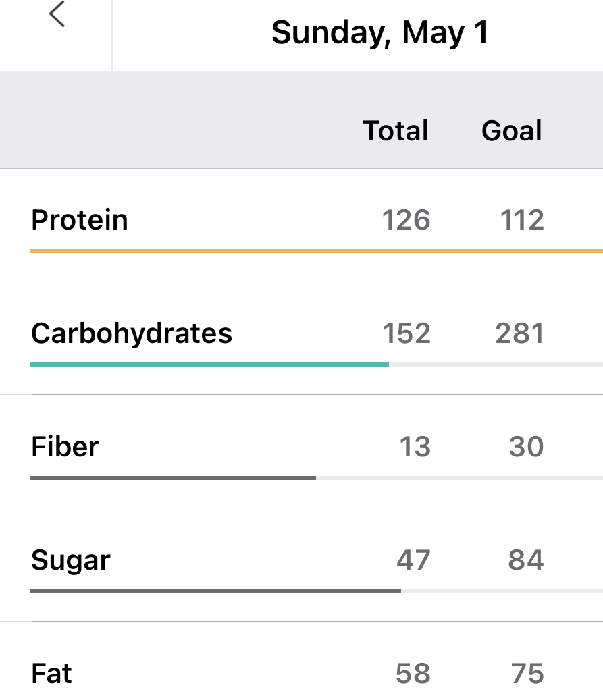This screenshot has width=603, height=700.
Task: Tap Protein goal value 112
Action: click(523, 220)
